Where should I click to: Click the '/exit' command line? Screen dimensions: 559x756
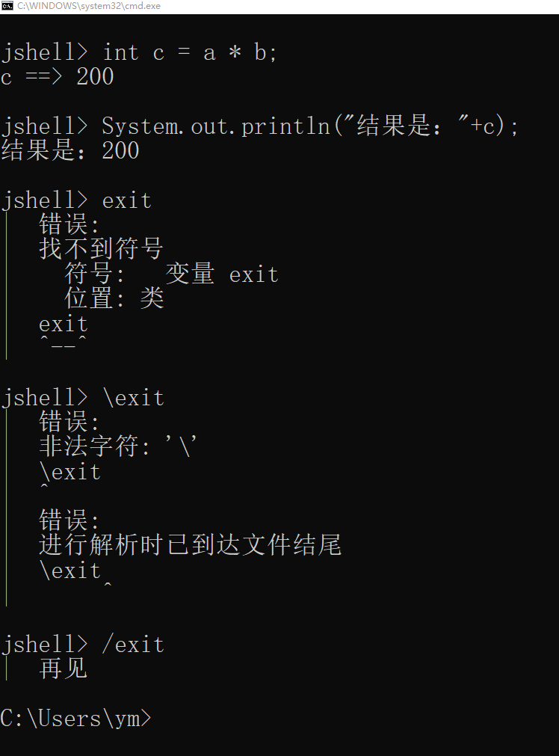click(134, 645)
